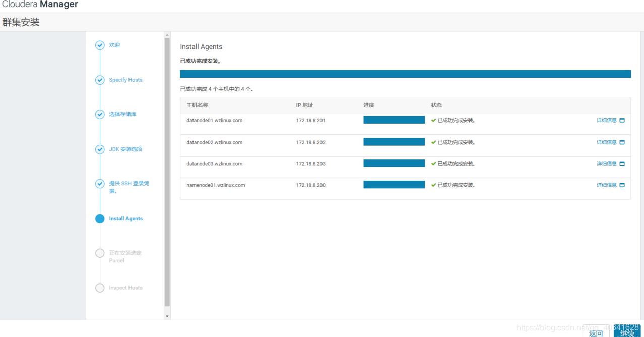Screen dimensions: 644x337
Task: Open details window icon for namenode01
Action: click(x=622, y=185)
